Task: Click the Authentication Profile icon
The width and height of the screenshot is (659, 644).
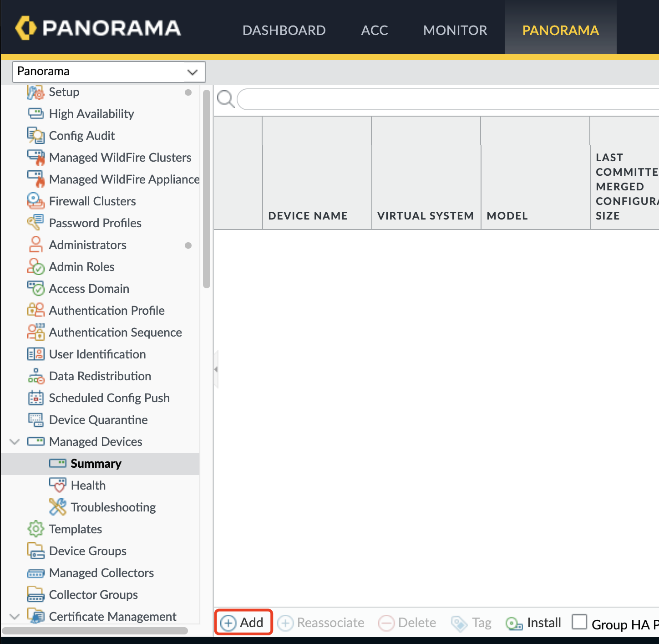Action: point(36,310)
